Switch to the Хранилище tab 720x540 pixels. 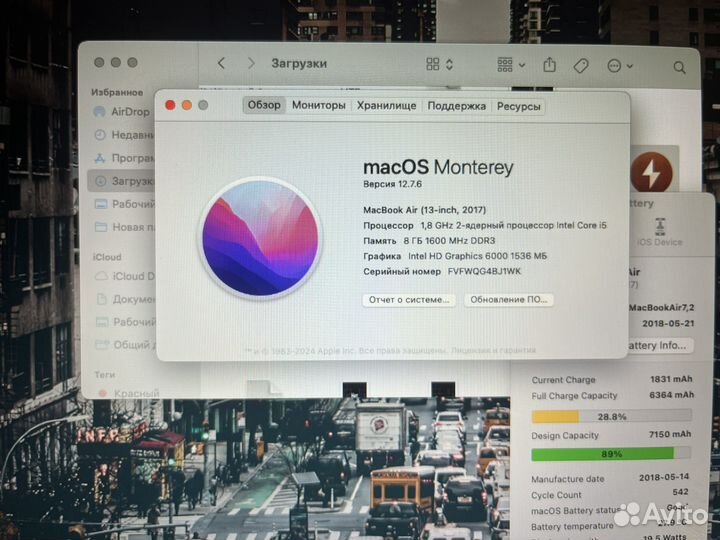point(386,106)
